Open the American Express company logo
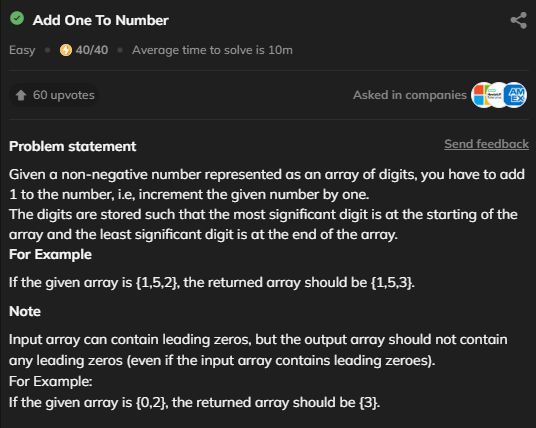 pyautogui.click(x=515, y=95)
